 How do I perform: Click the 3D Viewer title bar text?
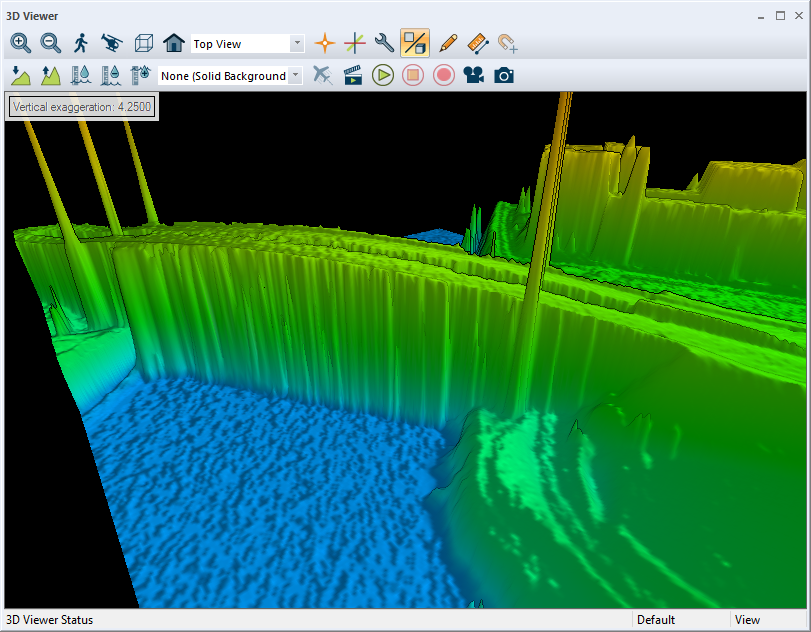[x=32, y=16]
